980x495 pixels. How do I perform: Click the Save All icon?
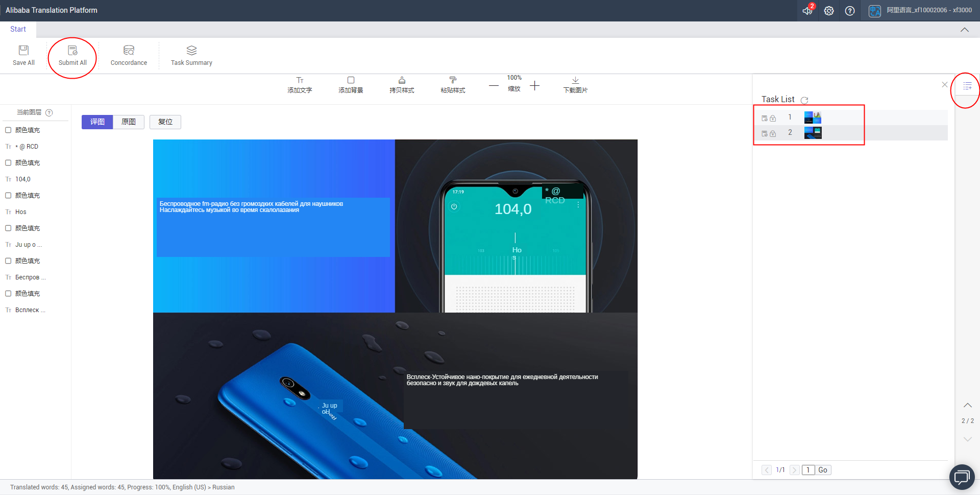coord(23,50)
